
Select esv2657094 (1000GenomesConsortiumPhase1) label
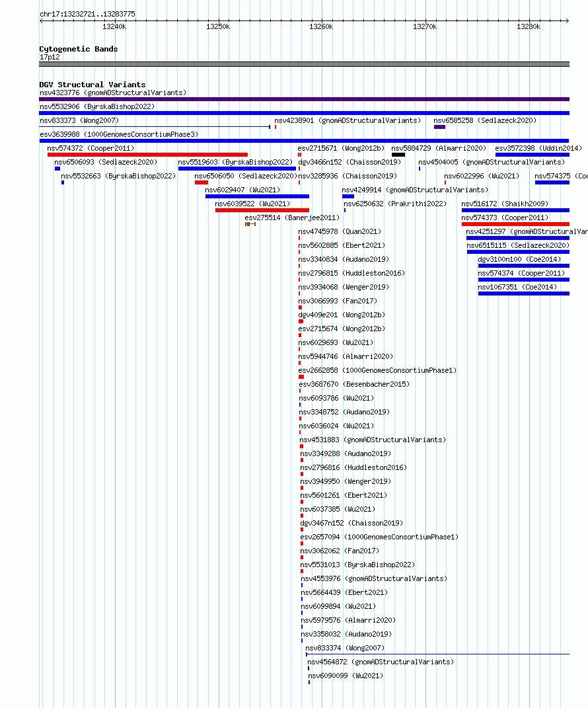click(x=379, y=537)
